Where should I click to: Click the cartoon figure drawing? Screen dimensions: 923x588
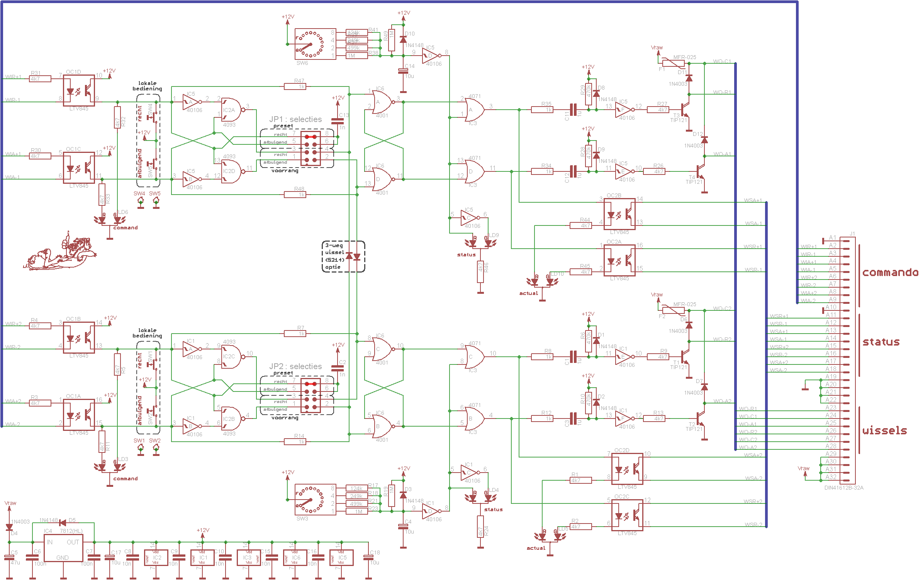point(60,250)
